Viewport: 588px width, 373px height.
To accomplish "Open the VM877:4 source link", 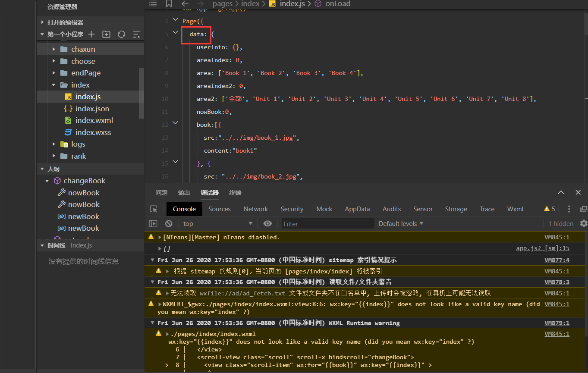I will (x=557, y=260).
